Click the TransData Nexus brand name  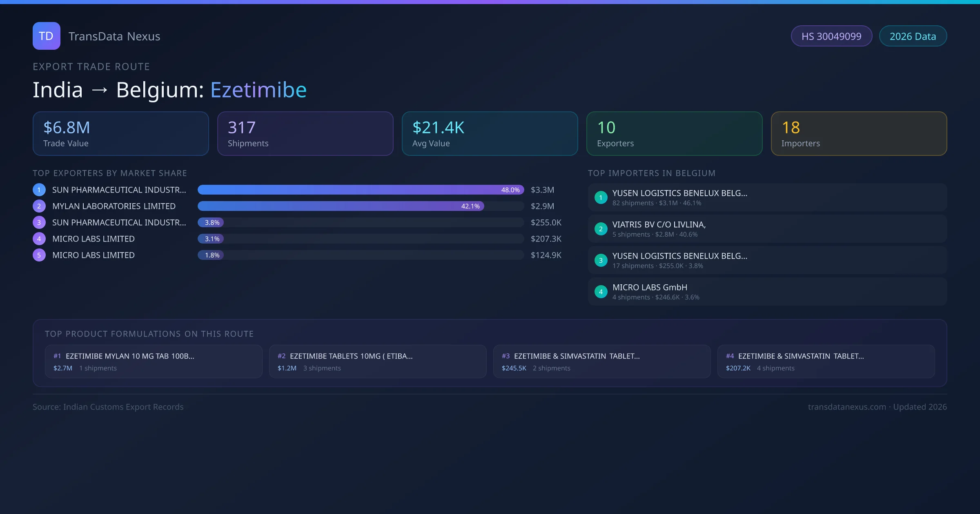(x=114, y=36)
